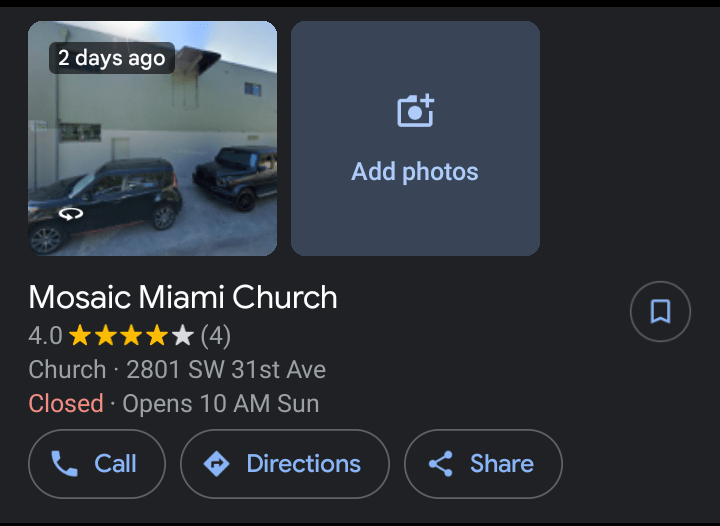Tap the "Call" label
The image size is (720, 526).
click(x=115, y=464)
